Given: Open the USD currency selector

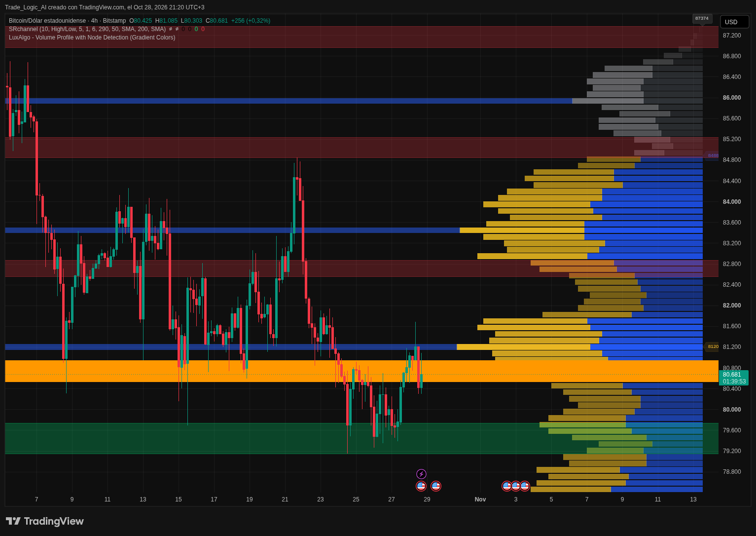Looking at the screenshot, I should [x=734, y=22].
